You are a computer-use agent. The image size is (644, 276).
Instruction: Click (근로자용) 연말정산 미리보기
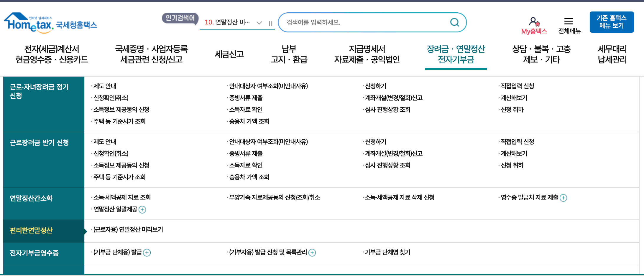coord(128,230)
